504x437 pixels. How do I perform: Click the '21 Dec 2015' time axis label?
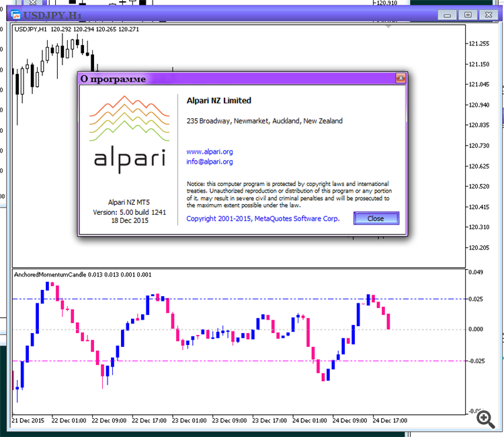(x=28, y=420)
